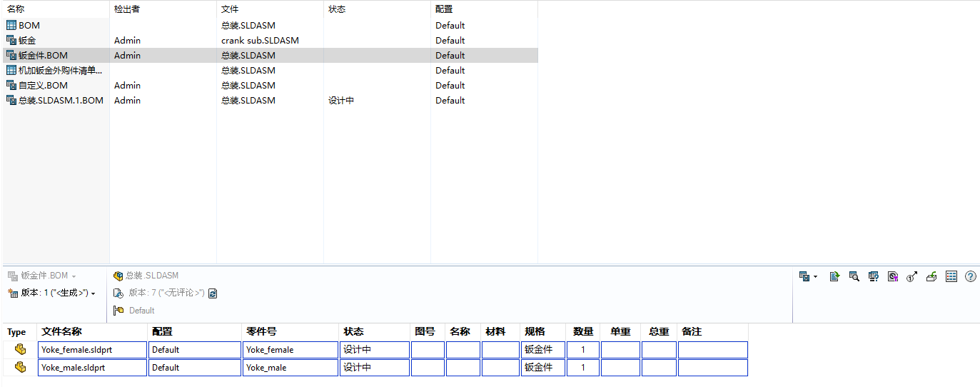Select the 钣金件.BOM file row
The image size is (980, 387).
(x=271, y=55)
